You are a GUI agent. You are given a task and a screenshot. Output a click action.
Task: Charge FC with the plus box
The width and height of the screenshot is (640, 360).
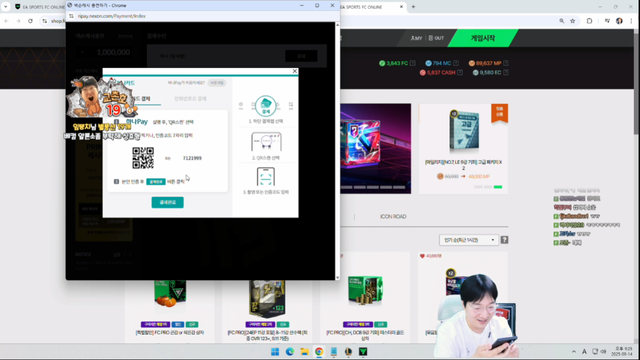tap(413, 63)
